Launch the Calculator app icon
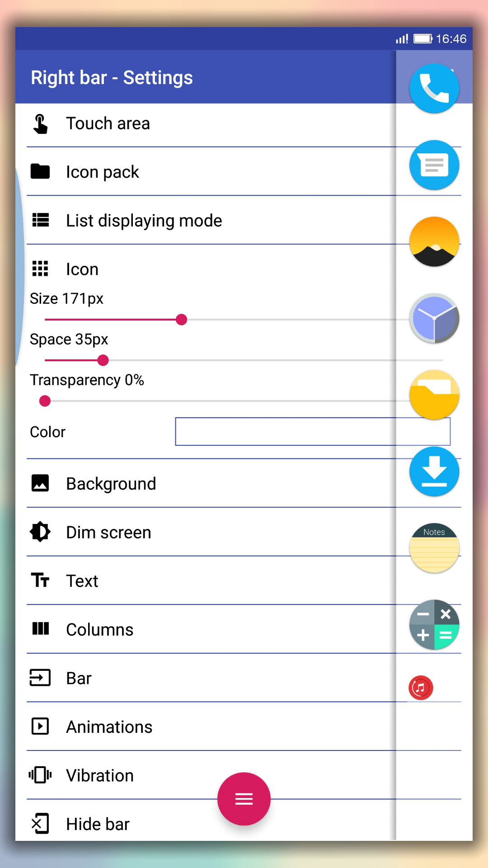This screenshot has width=488, height=868. (434, 625)
